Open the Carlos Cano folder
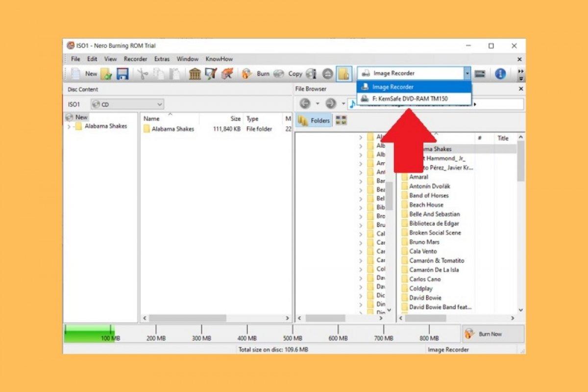 (x=420, y=279)
